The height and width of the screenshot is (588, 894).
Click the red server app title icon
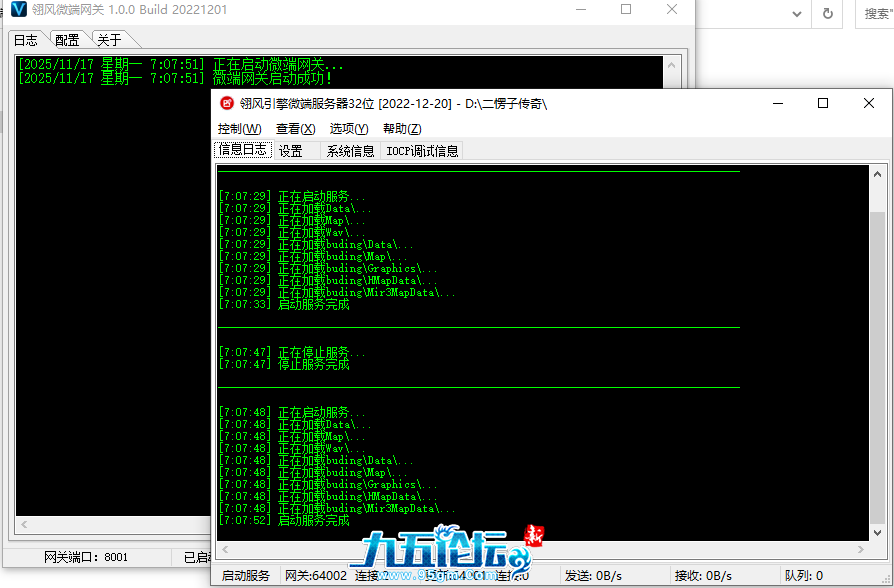pyautogui.click(x=227, y=103)
